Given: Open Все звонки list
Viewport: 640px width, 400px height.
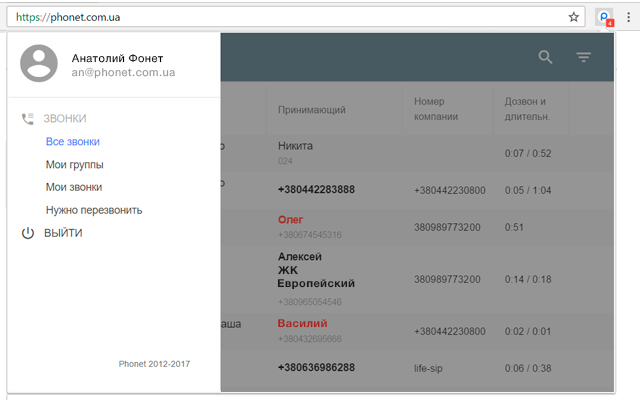Looking at the screenshot, I should (73, 142).
